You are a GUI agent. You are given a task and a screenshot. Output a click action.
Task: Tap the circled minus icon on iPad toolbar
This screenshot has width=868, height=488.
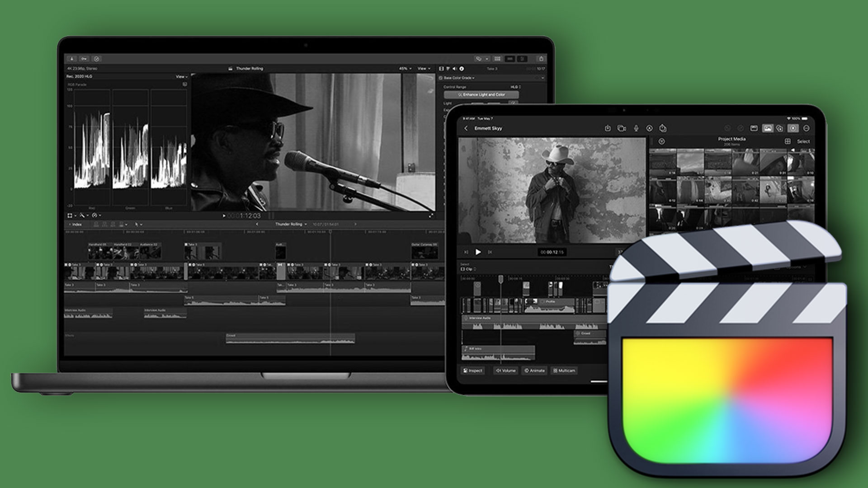click(x=806, y=128)
